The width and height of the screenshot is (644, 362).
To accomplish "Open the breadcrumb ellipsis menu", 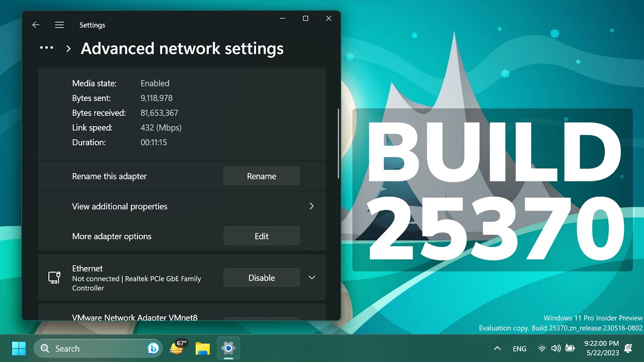I will [46, 48].
